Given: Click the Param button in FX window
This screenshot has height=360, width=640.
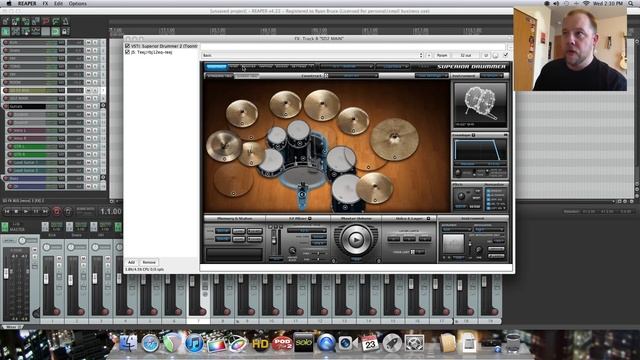Looking at the screenshot, I should (x=442, y=55).
